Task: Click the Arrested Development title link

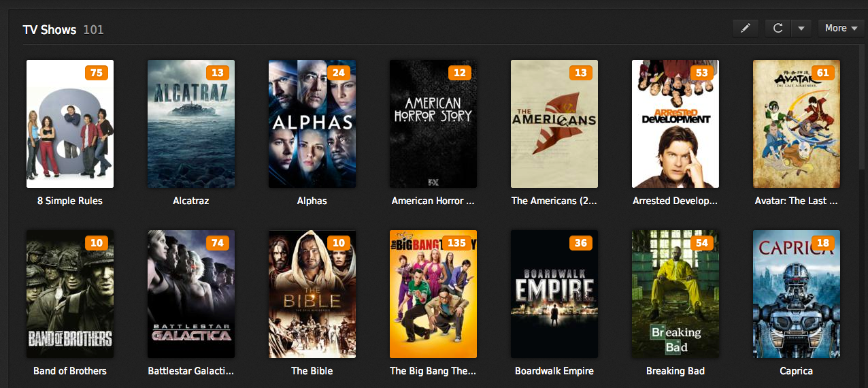Action: pyautogui.click(x=675, y=201)
